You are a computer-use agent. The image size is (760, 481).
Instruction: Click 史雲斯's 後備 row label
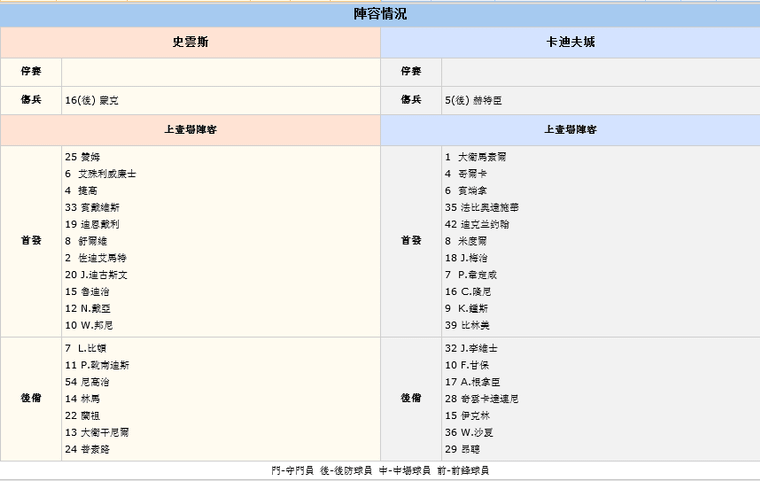(31, 398)
